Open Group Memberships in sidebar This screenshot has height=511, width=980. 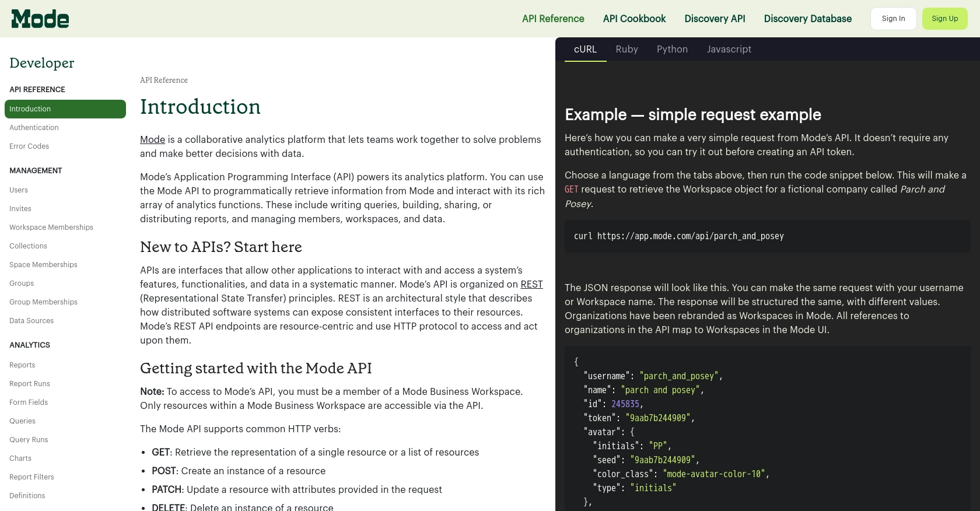point(43,302)
